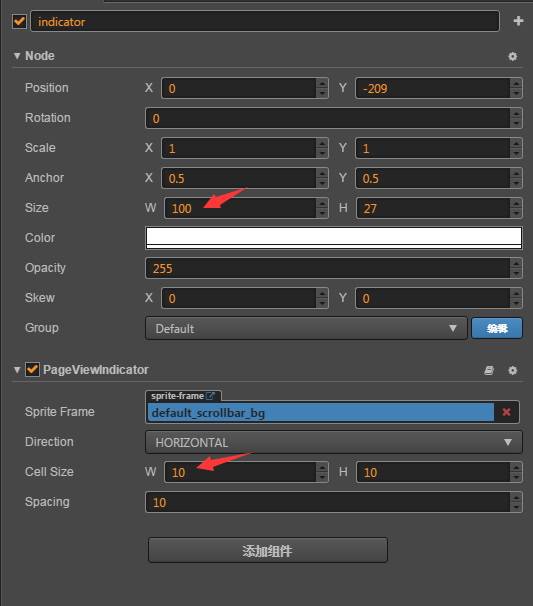This screenshot has height=606, width=533.
Task: Click the Spacing stepper arrows
Action: point(516,502)
